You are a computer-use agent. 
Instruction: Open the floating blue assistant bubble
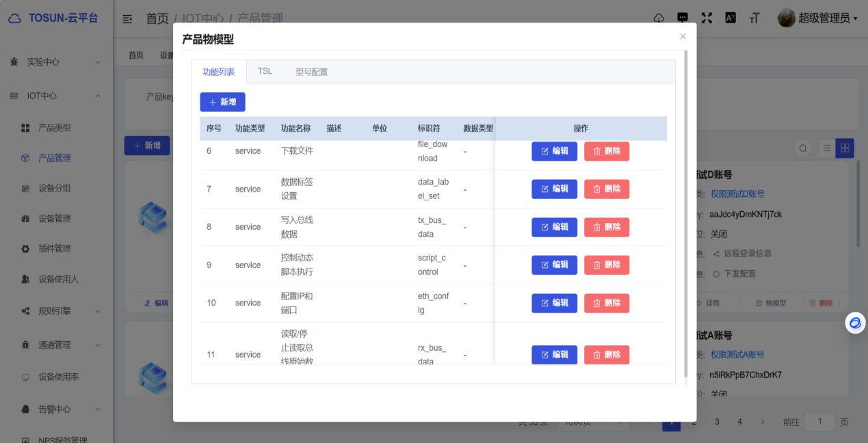(854, 323)
